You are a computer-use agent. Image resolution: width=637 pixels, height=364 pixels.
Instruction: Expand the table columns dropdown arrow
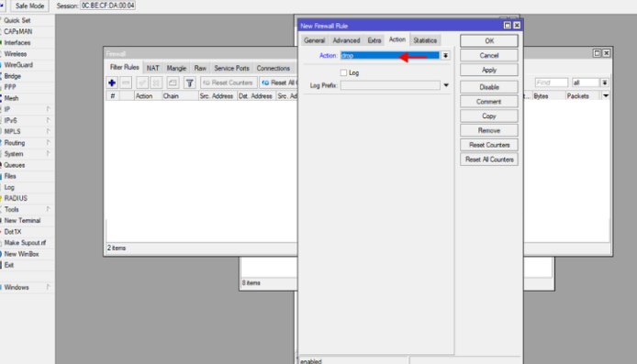click(606, 95)
